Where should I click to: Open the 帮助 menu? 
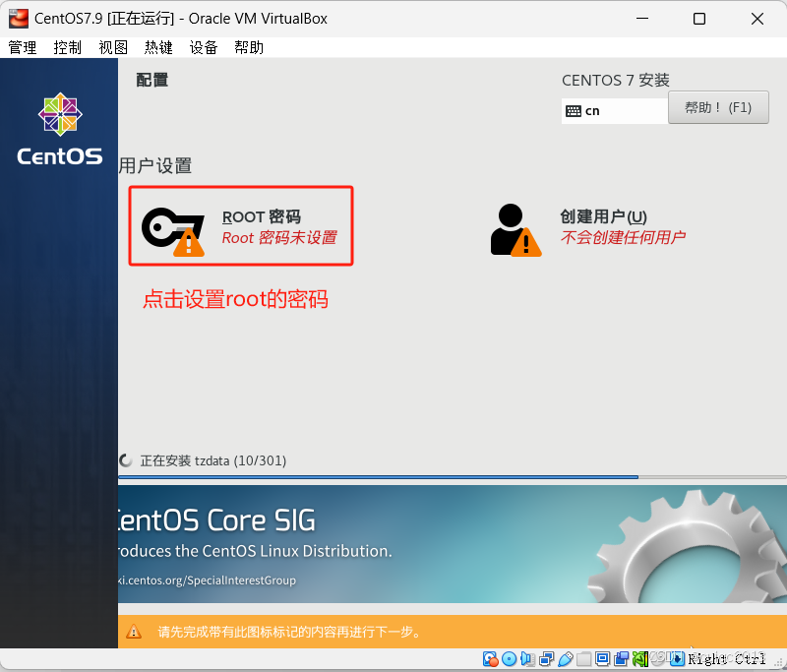point(249,47)
